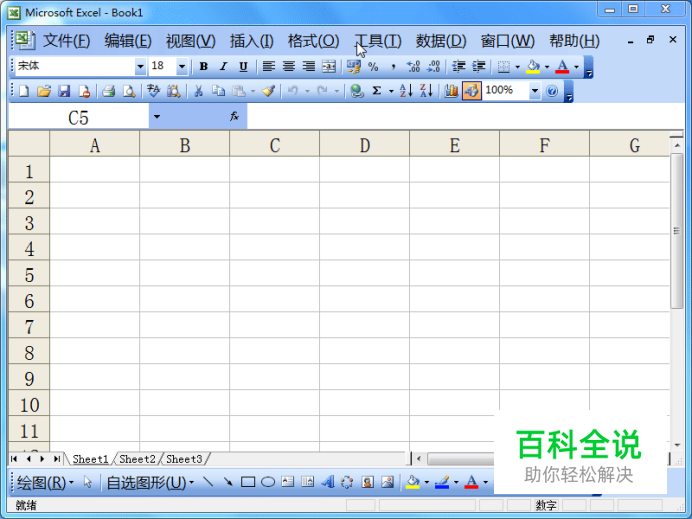The height and width of the screenshot is (519, 692).
Task: Save the workbook
Action: point(64,91)
